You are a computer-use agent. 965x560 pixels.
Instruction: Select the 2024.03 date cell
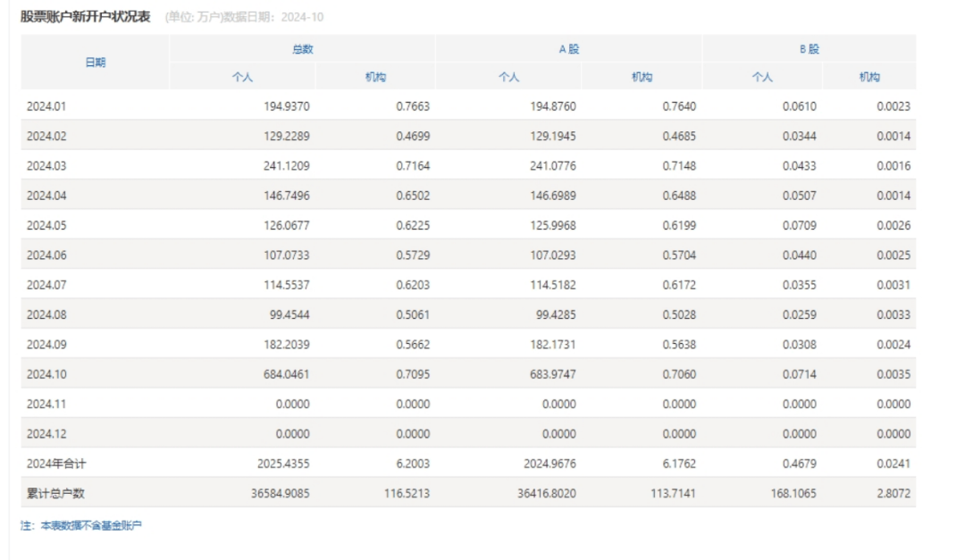coord(46,165)
